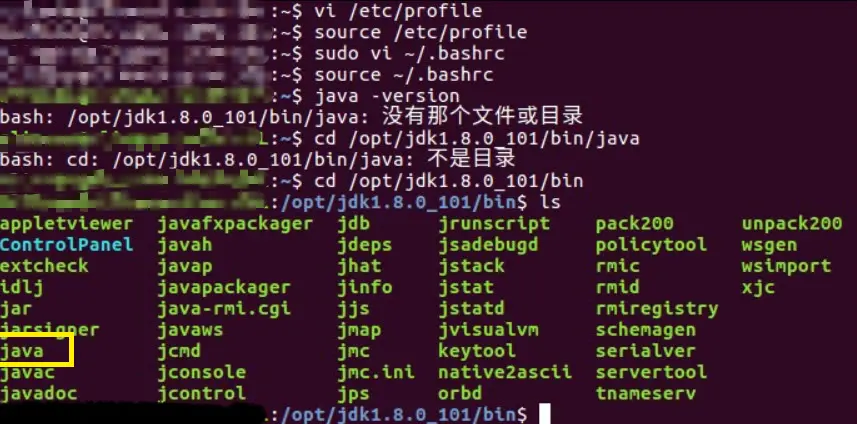This screenshot has width=857, height=424.
Task: Select the tnameserv file name
Action: point(646,393)
